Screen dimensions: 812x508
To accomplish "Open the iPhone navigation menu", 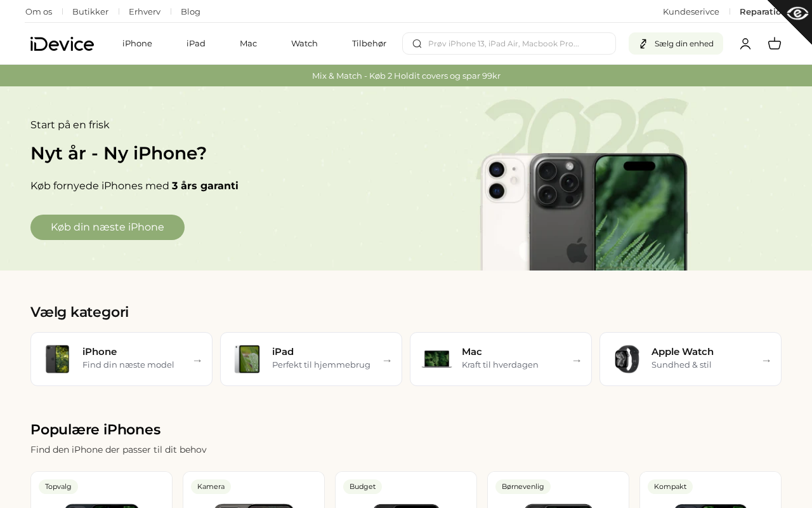I will click(137, 44).
